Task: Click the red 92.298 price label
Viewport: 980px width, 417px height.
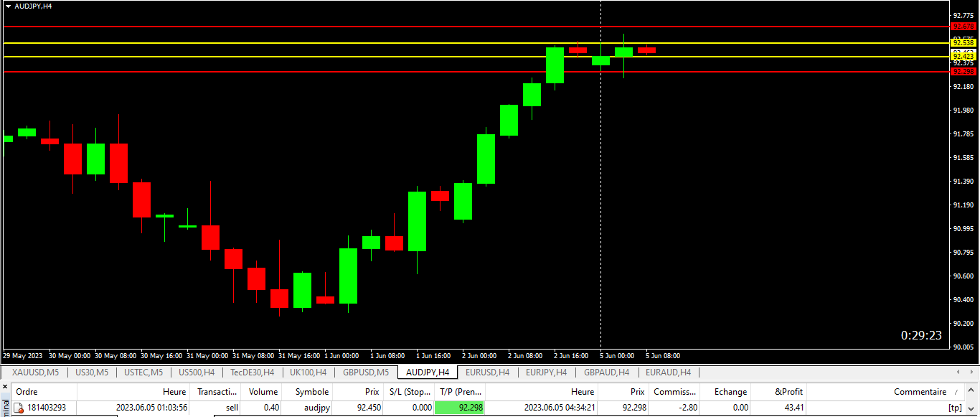Action: click(x=963, y=71)
